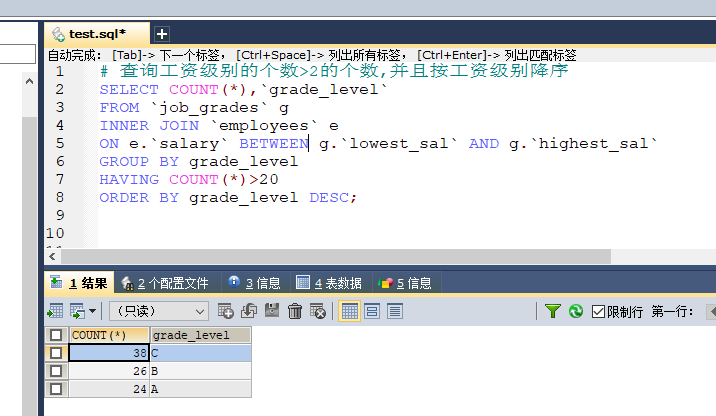The height and width of the screenshot is (416, 716).
Task: Click the delete row trash icon
Action: click(x=295, y=311)
